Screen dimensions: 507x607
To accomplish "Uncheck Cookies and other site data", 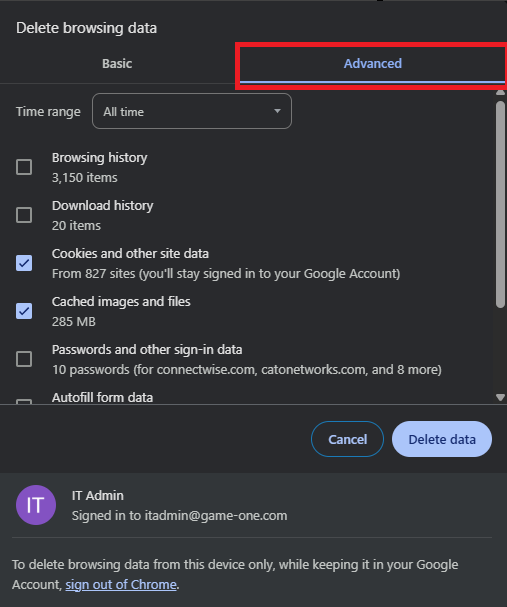I will (24, 263).
